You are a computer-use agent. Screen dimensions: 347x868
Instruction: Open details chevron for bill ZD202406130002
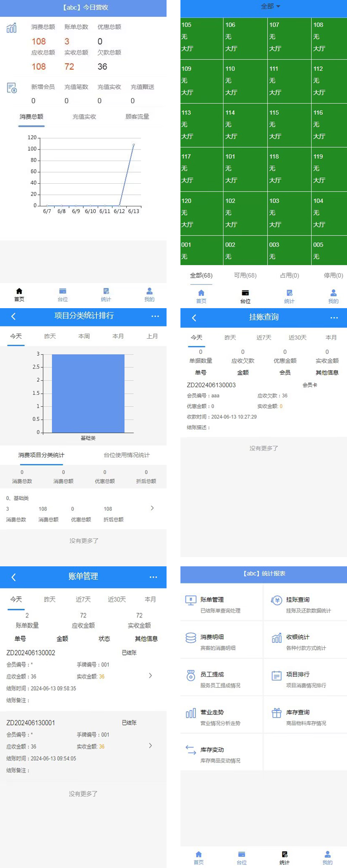pyautogui.click(x=150, y=676)
